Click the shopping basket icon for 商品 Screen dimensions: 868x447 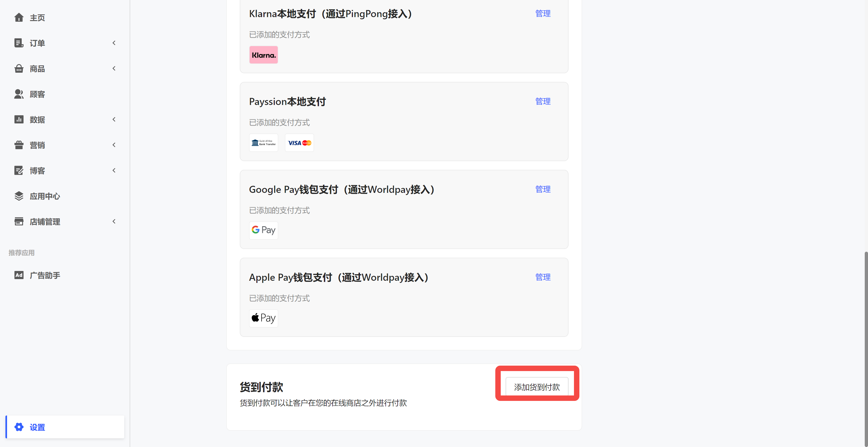[x=19, y=69]
